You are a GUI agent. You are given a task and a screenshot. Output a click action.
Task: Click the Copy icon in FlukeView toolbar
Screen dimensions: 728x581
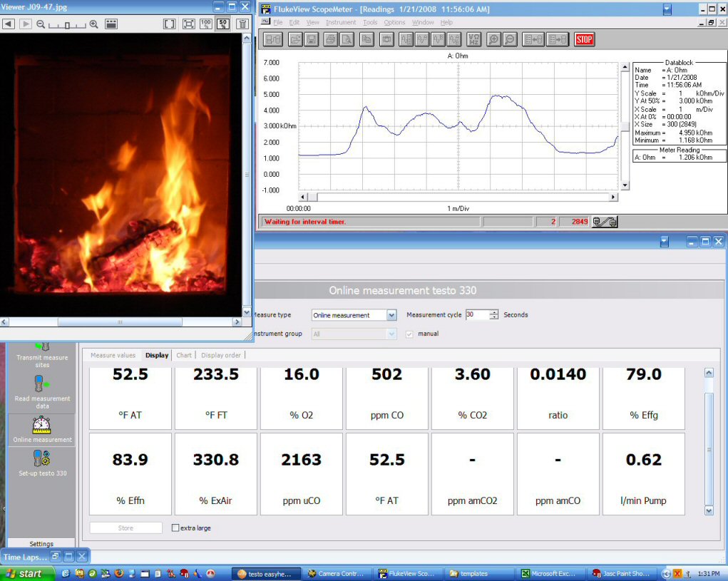click(366, 40)
